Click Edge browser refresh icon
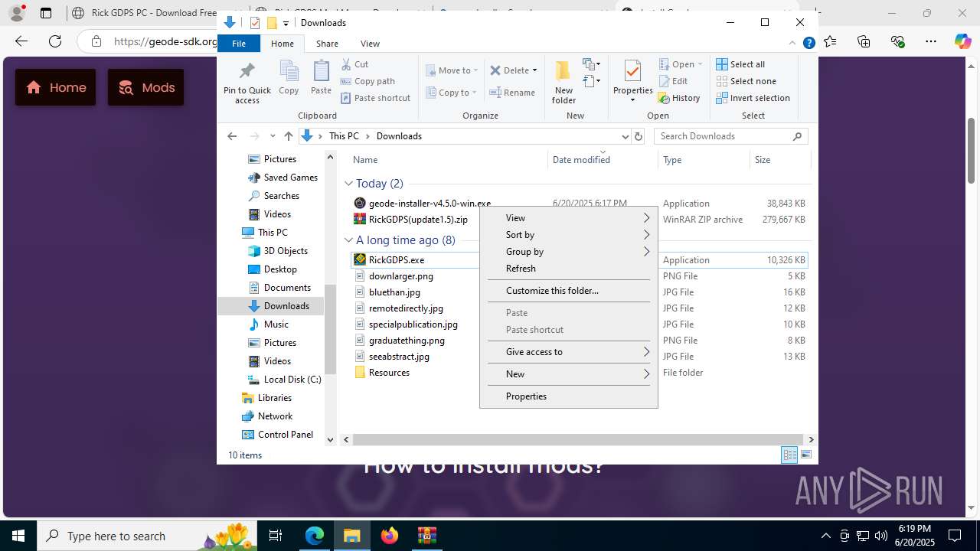Image resolution: width=980 pixels, height=551 pixels. [x=55, y=41]
